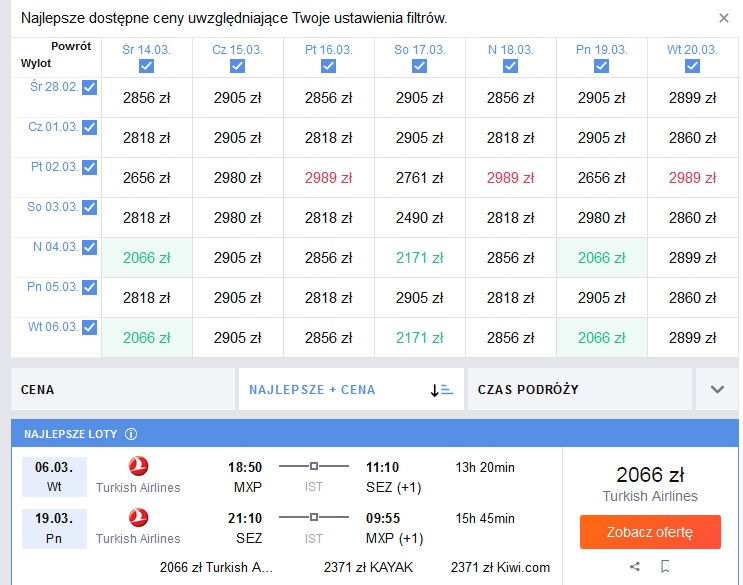Viewport: 743px width, 585px height.
Task: Click the bookmark icon to save the flight
Action: tap(665, 566)
